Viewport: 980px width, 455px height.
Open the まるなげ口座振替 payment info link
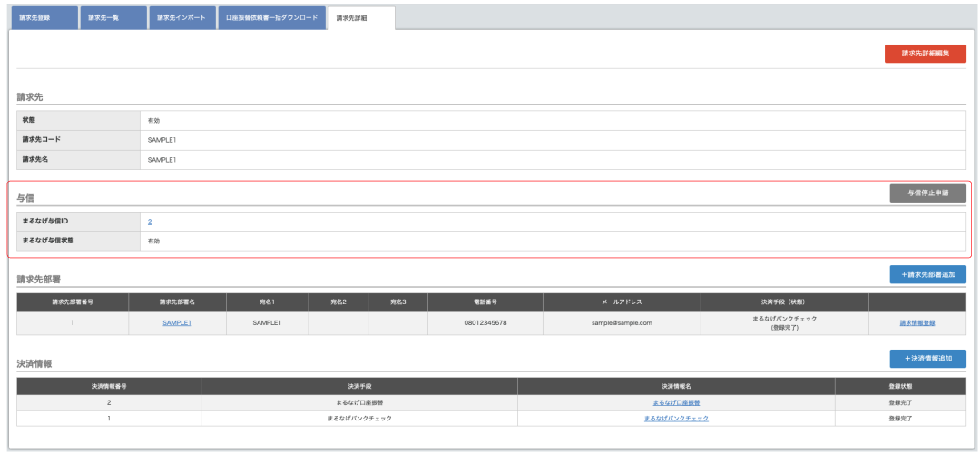(x=675, y=402)
